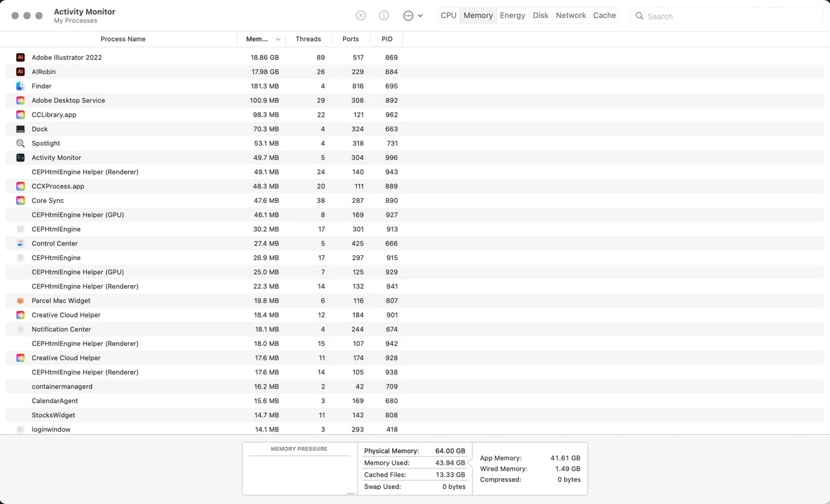Click the Adobe Desktop Service icon

[x=20, y=100]
